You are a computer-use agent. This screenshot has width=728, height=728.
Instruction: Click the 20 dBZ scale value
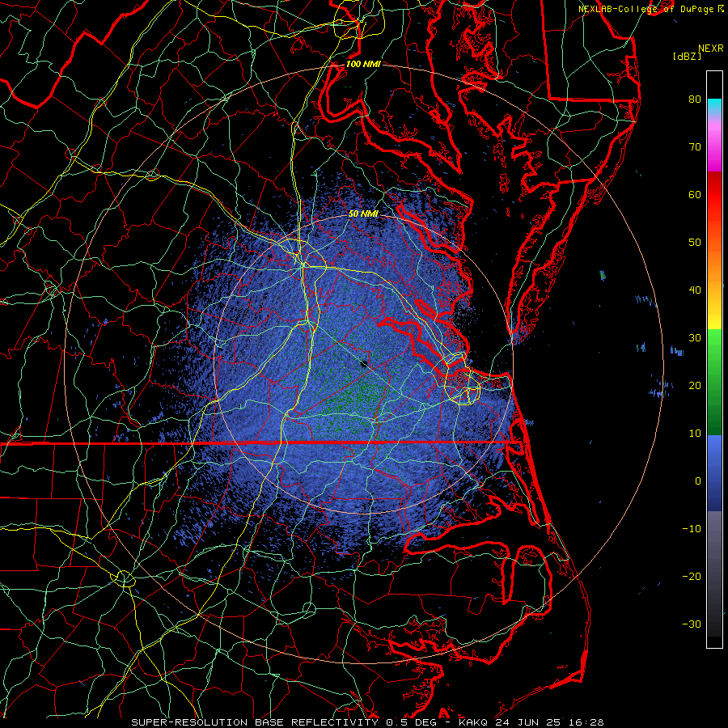point(695,385)
